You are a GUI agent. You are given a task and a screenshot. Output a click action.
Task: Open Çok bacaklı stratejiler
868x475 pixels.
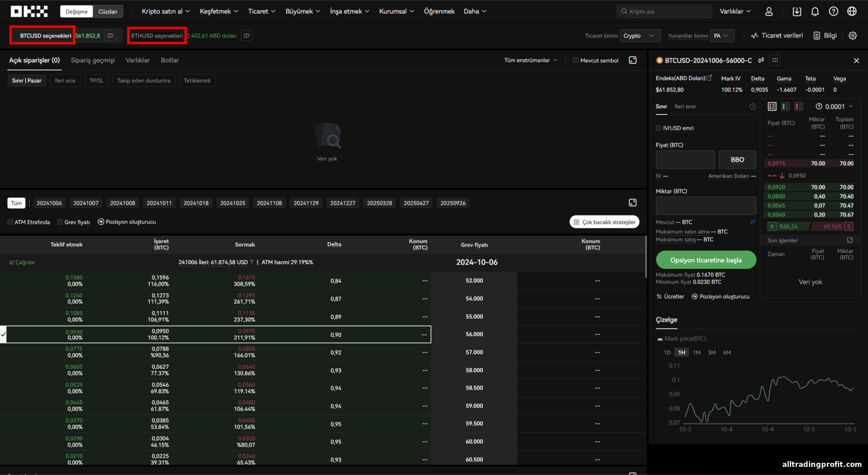[605, 222]
